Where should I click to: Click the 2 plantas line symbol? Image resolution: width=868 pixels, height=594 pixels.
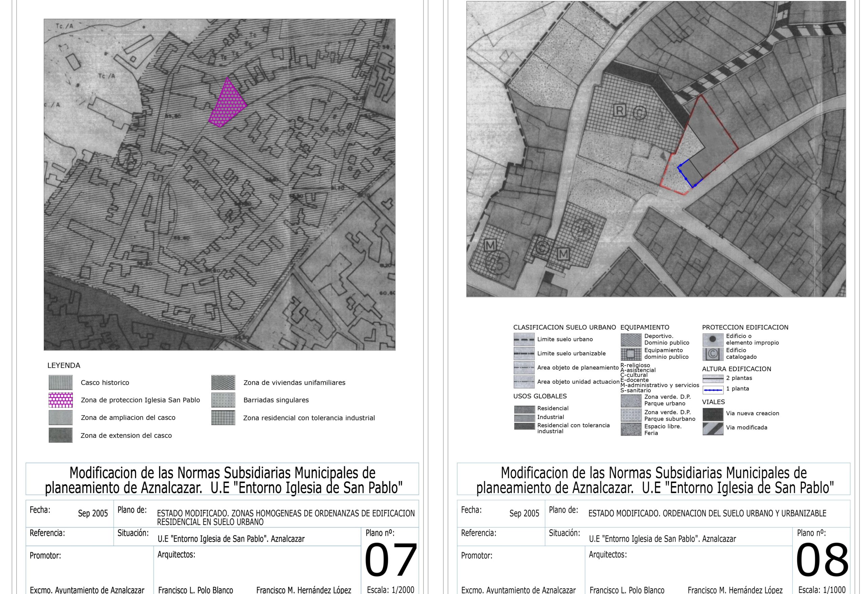point(713,378)
